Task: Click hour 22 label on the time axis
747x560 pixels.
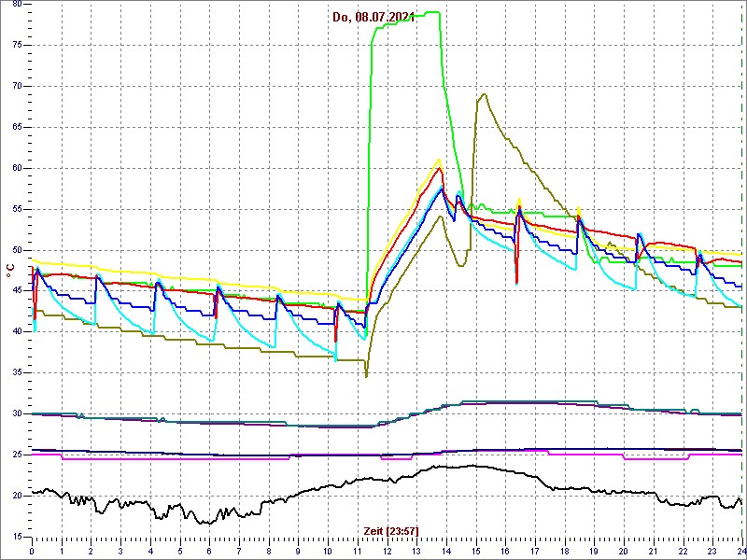Action: [682, 551]
